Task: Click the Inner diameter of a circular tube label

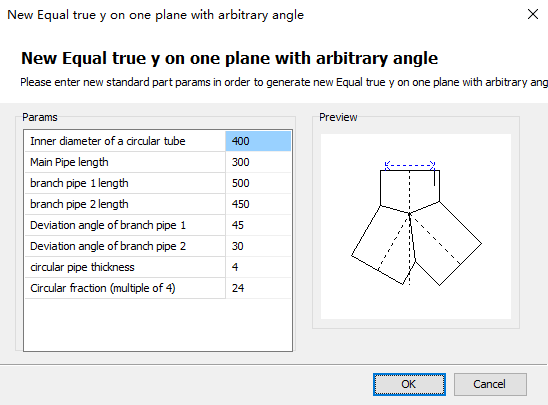Action: 108,141
